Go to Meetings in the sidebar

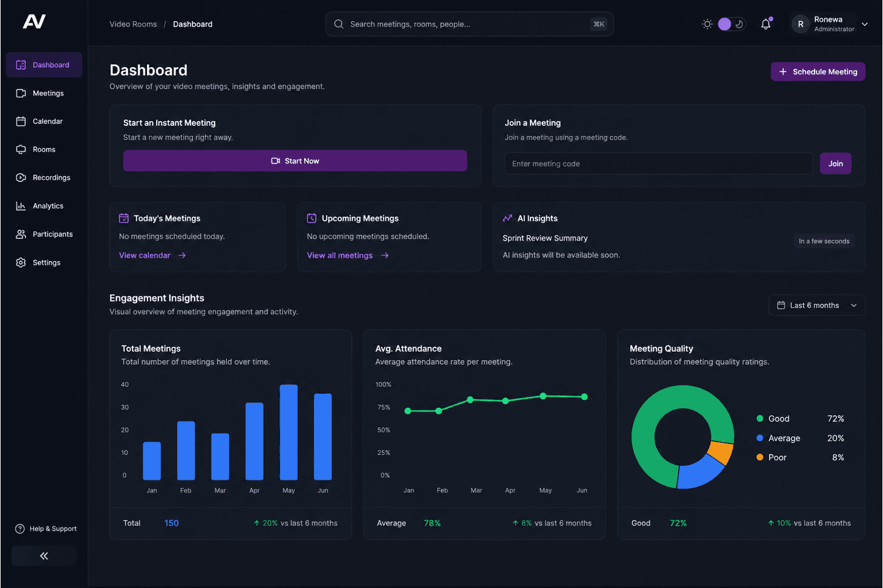click(44, 93)
